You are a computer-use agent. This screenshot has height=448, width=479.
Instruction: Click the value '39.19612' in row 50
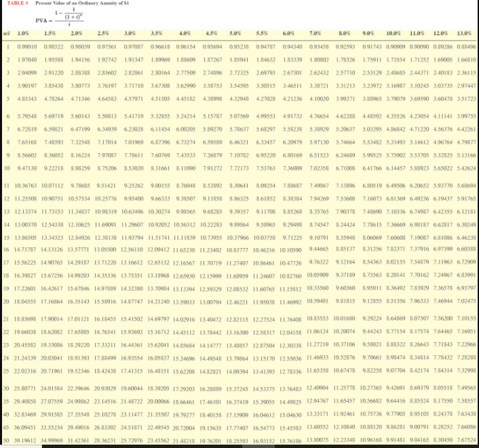pyautogui.click(x=26, y=441)
